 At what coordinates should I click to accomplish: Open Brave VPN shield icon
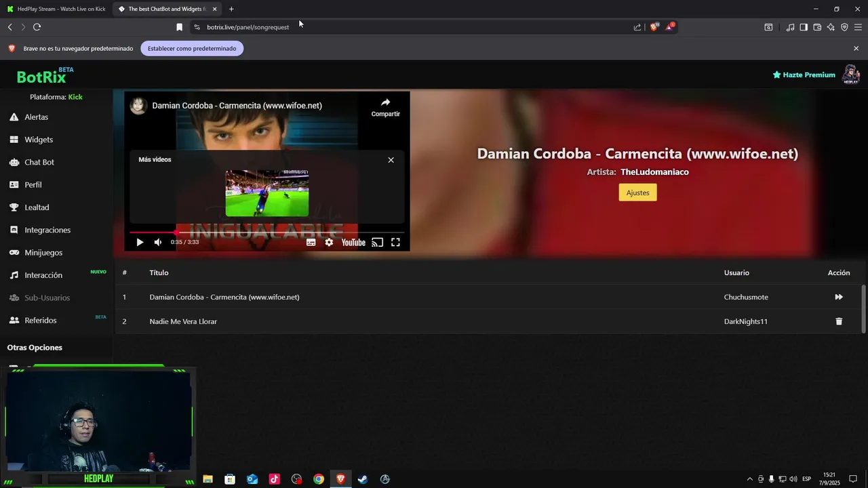(844, 27)
